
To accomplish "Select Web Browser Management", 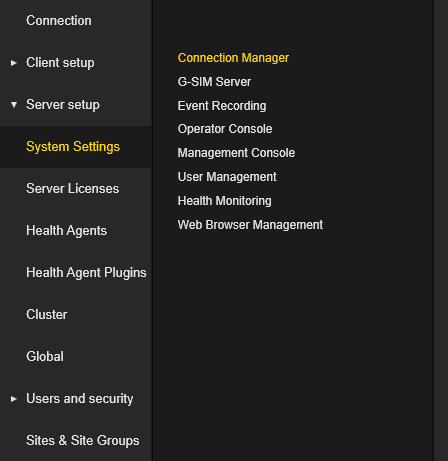I will click(250, 225).
